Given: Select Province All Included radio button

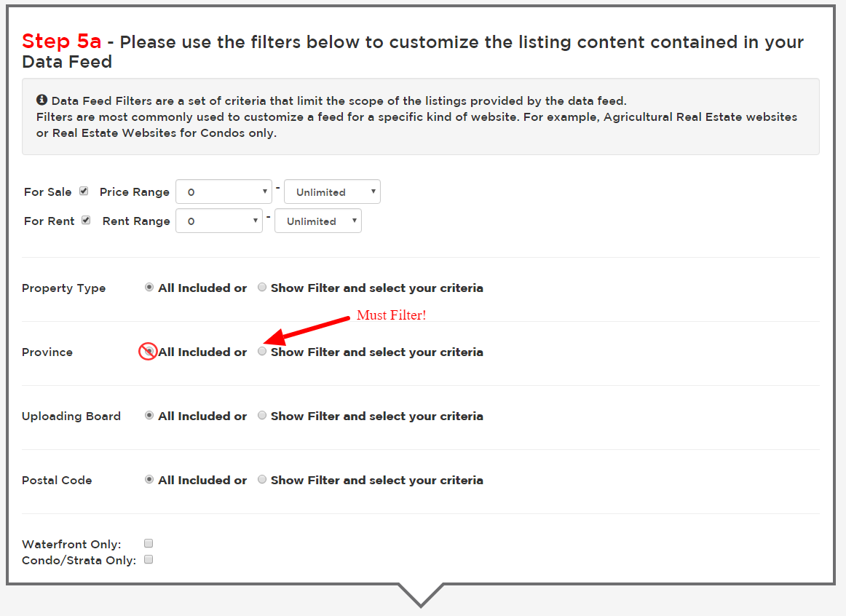Looking at the screenshot, I should (x=149, y=352).
